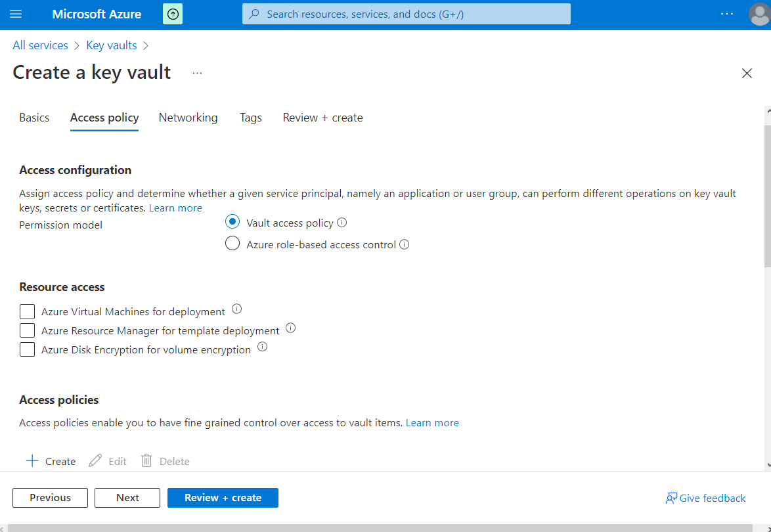This screenshot has width=771, height=532.
Task: Open the Review + create tab
Action: 322,118
